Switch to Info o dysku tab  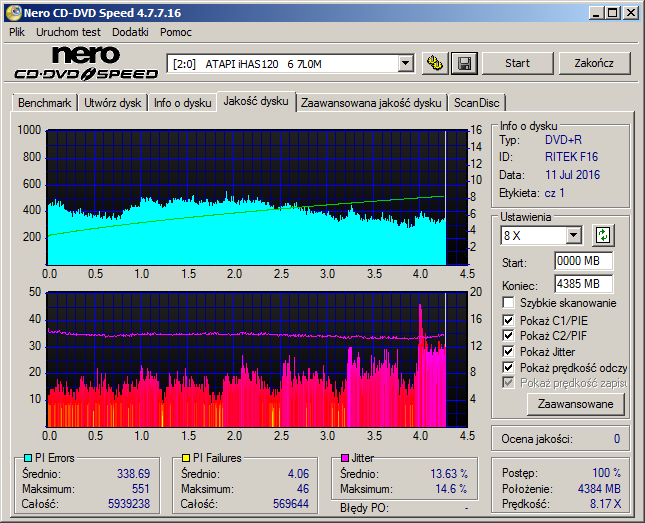183,103
